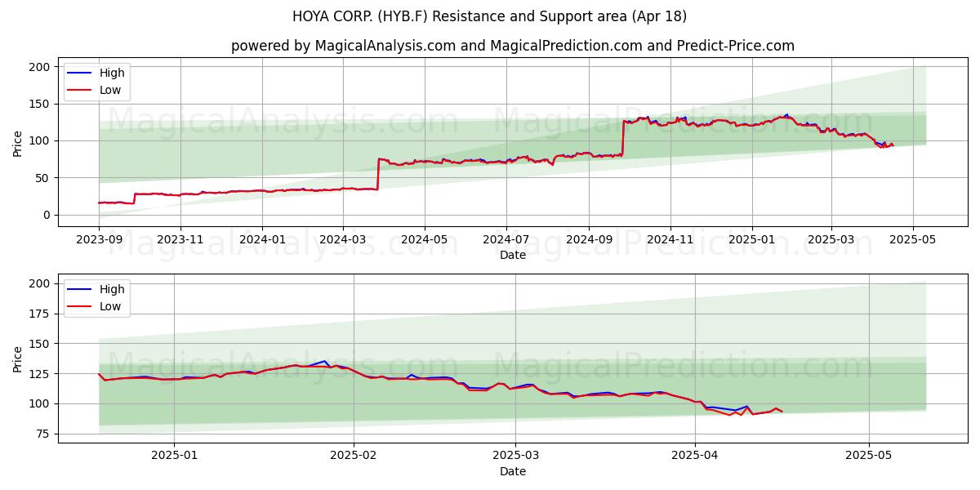This screenshot has width=980, height=490.
Task: Click the blue High line swatch in top legend
Action: tap(78, 73)
